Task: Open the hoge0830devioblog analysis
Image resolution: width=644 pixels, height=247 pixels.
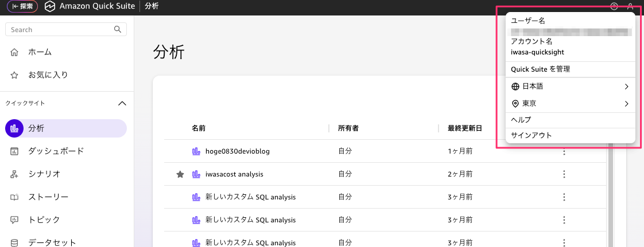Action: [237, 151]
